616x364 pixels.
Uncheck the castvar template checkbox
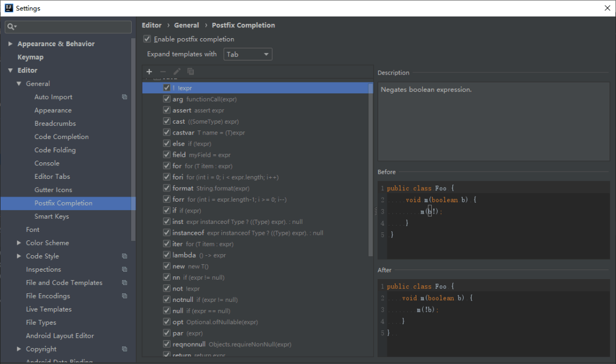[167, 132]
